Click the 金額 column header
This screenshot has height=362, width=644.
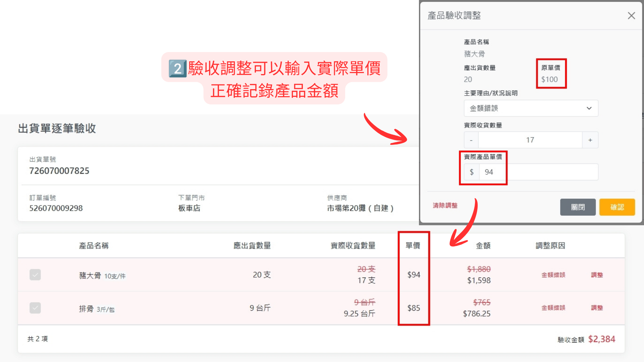483,246
